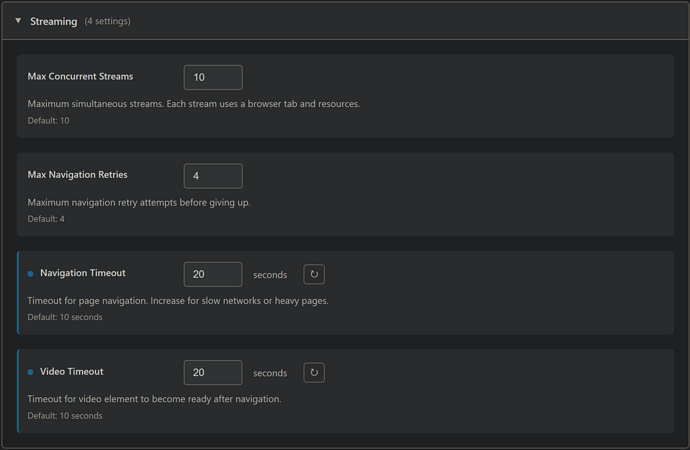690x450 pixels.
Task: Collapse the Streaming section triangle
Action: [x=18, y=21]
